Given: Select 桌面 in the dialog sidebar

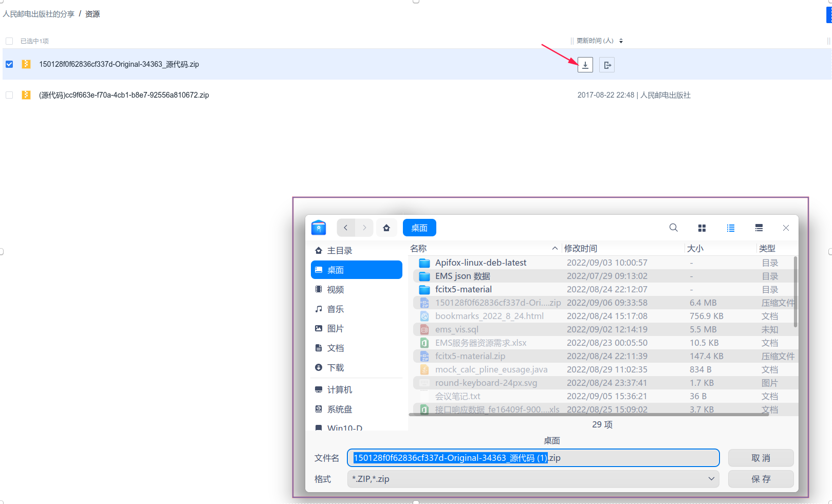Looking at the screenshot, I should point(356,270).
